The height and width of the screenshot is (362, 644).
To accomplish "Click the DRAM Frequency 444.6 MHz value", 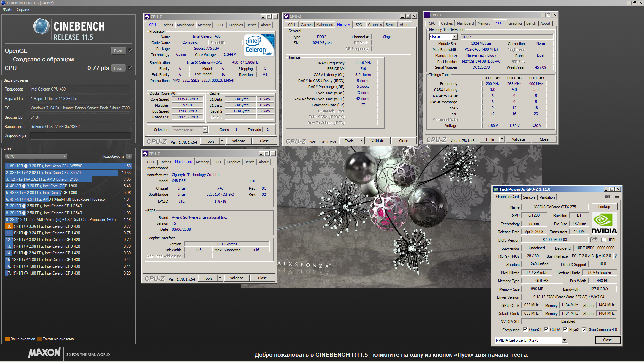I will point(363,63).
